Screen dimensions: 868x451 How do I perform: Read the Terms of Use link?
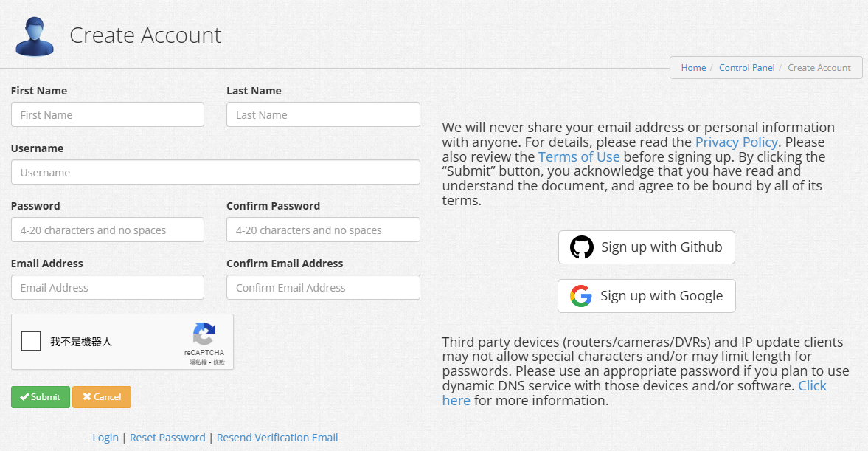coord(579,157)
